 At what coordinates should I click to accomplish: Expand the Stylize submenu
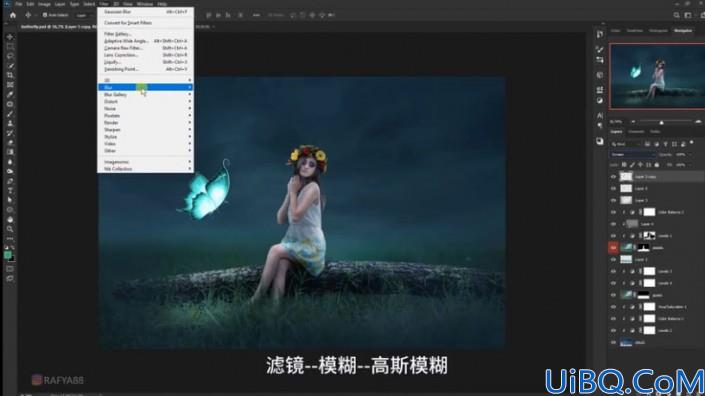(146, 137)
